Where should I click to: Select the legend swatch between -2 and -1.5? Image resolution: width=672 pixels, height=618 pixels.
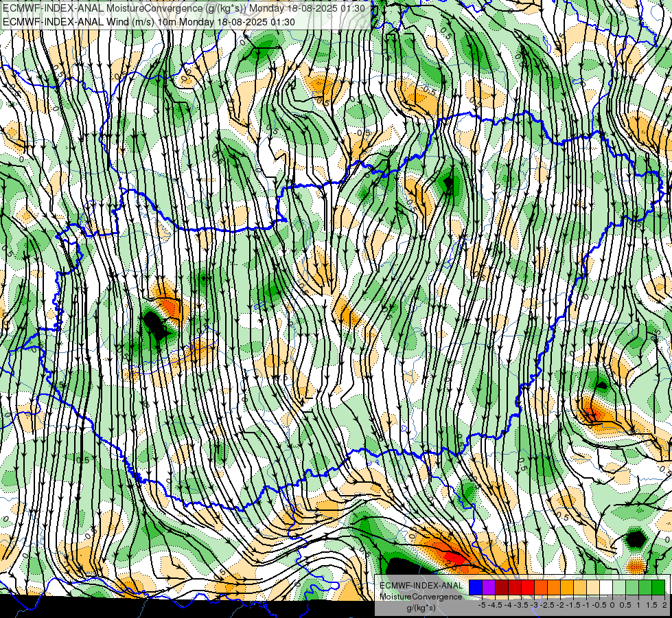click(x=567, y=588)
